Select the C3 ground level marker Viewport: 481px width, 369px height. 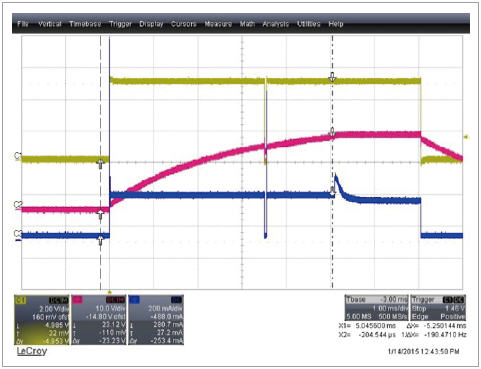18,234
